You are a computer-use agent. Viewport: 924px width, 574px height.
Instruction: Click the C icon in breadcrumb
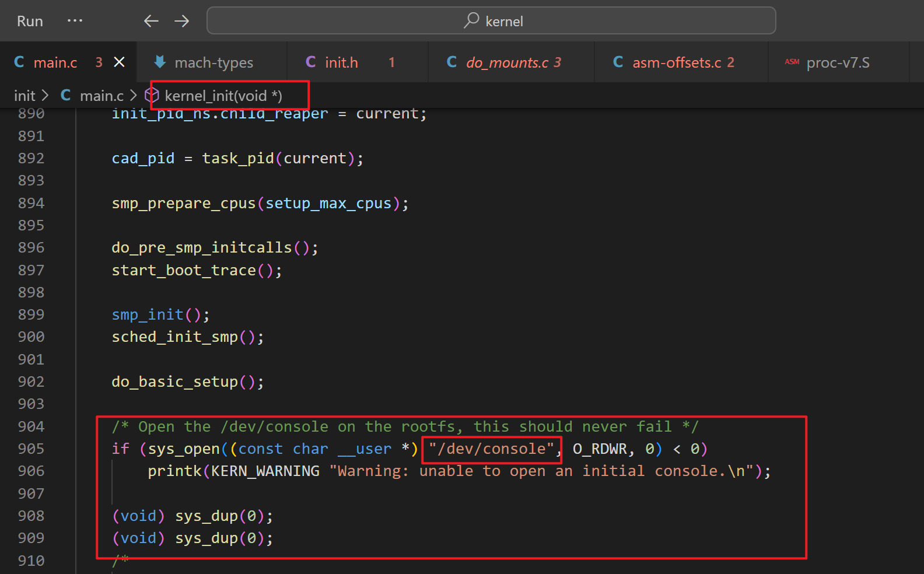point(66,95)
